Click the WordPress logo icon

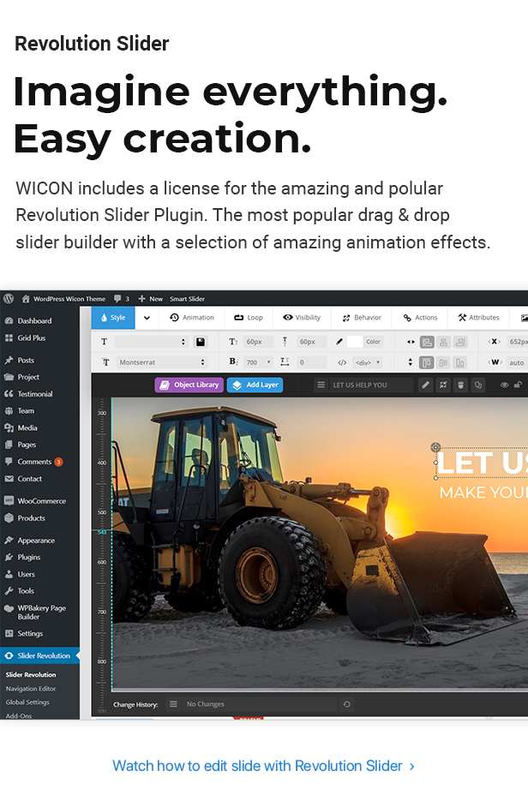9,299
